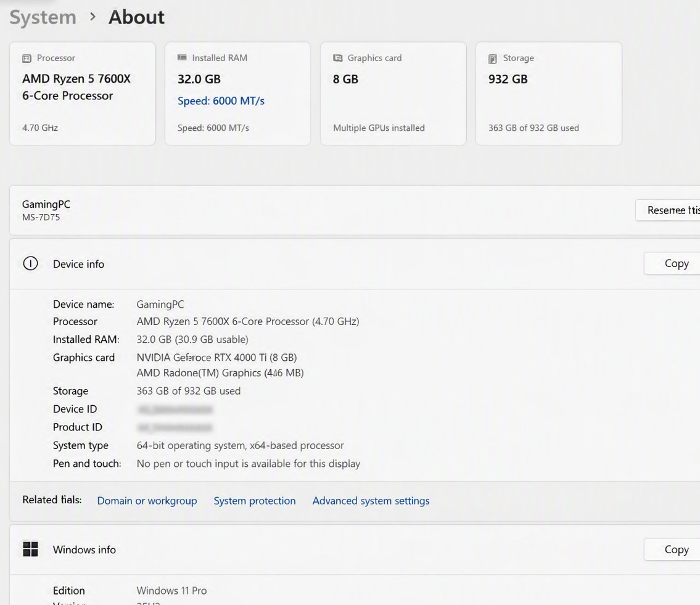Click the Graphics card icon
The width and height of the screenshot is (700, 605).
pos(337,58)
